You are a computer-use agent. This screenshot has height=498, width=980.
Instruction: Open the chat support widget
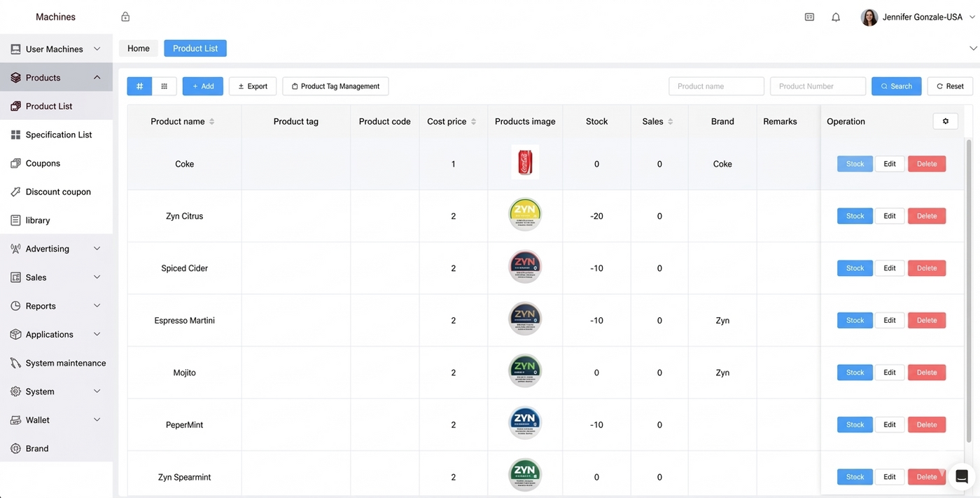[x=961, y=477]
